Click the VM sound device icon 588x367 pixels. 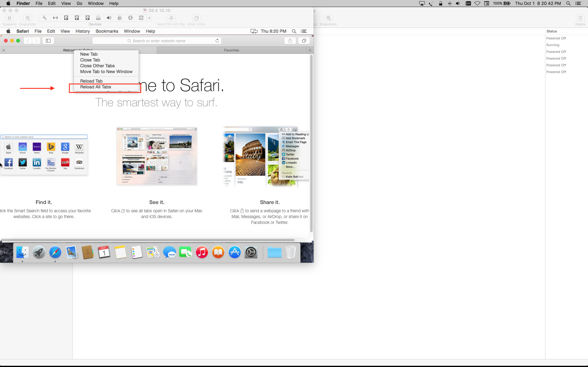coord(109,18)
